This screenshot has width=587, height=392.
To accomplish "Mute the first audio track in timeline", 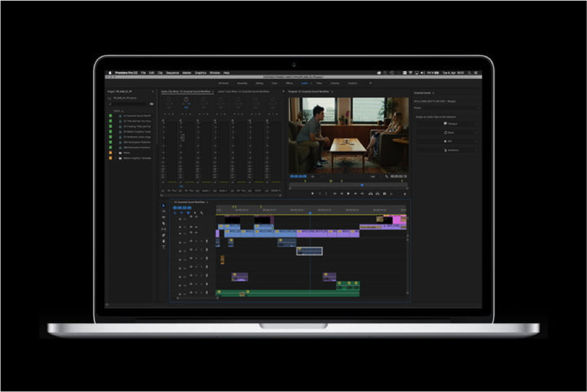I will [x=196, y=241].
